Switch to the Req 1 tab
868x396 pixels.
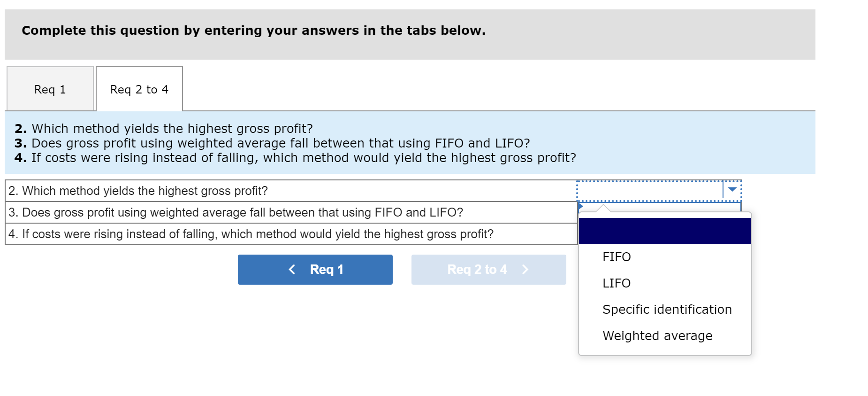click(x=49, y=89)
